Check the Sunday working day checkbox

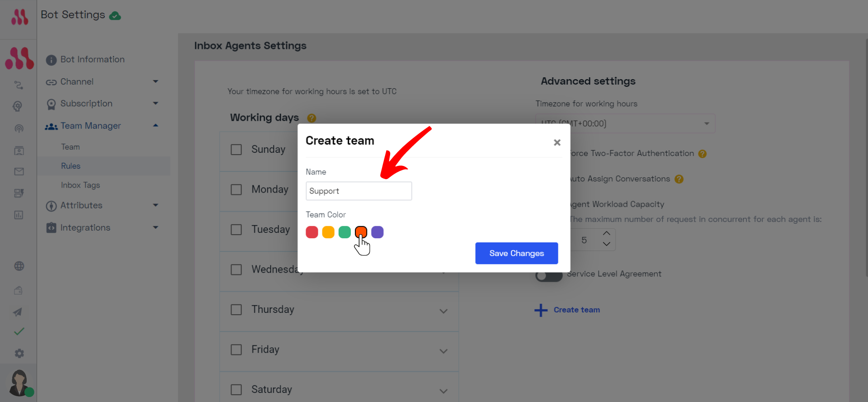click(236, 150)
